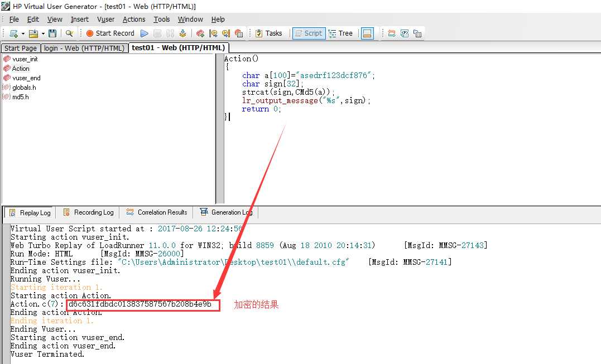The height and width of the screenshot is (364, 601).
Task: Click the Find magnifier icon
Action: [69, 33]
